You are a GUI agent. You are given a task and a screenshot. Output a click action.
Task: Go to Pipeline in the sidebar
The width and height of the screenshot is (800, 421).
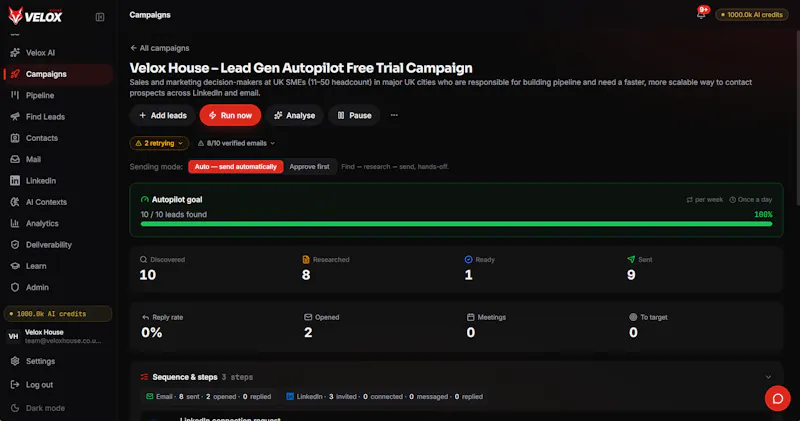tap(58, 95)
